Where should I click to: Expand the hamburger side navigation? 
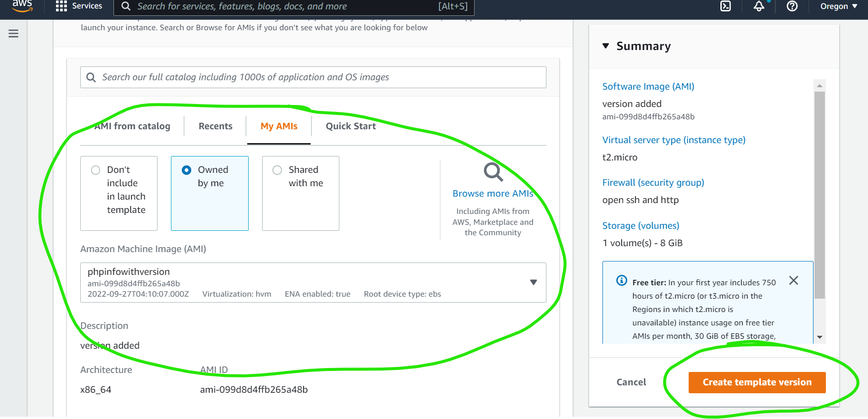13,34
